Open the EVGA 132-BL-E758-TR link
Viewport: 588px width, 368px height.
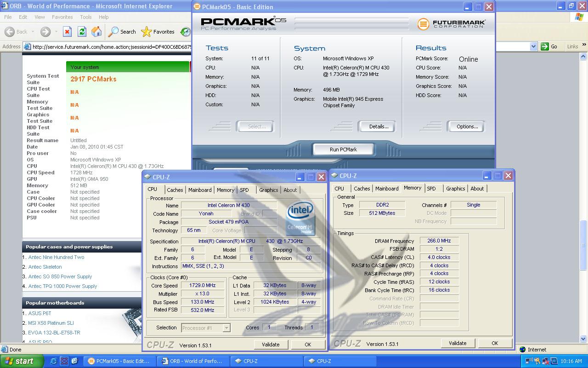[x=54, y=333]
